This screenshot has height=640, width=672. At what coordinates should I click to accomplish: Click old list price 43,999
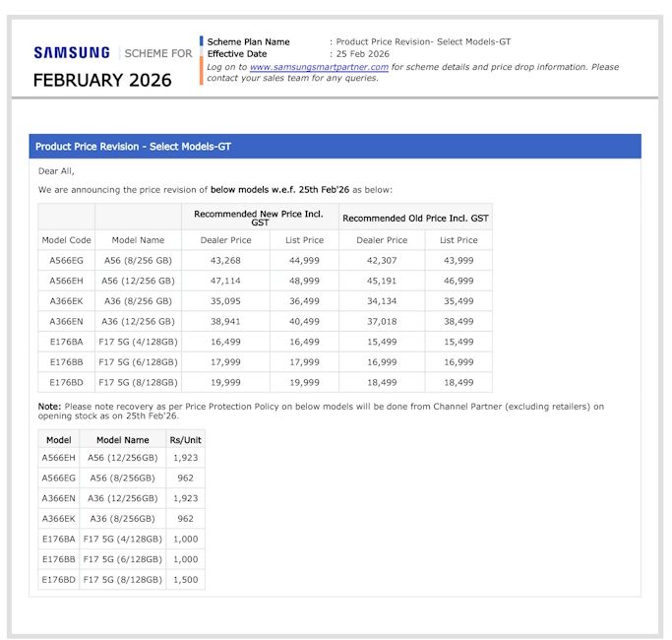pyautogui.click(x=458, y=260)
